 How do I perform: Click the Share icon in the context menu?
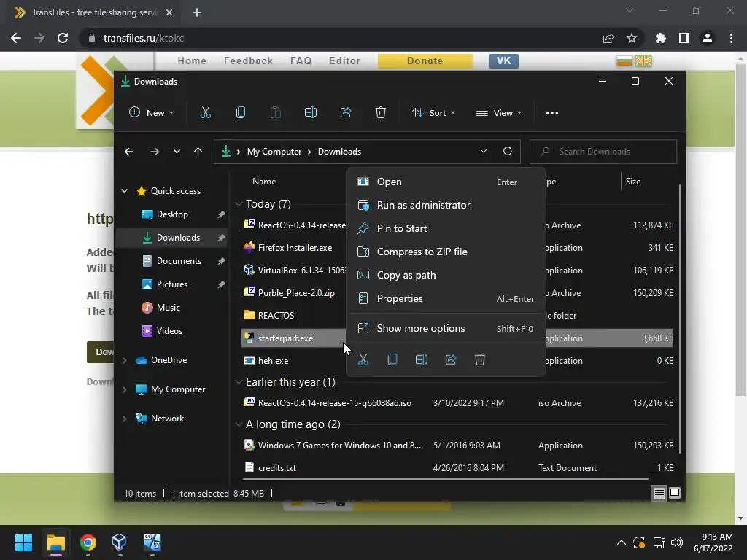tap(451, 359)
